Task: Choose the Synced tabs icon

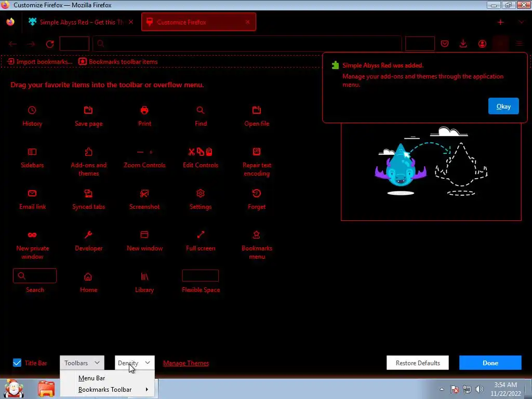Action: click(88, 193)
